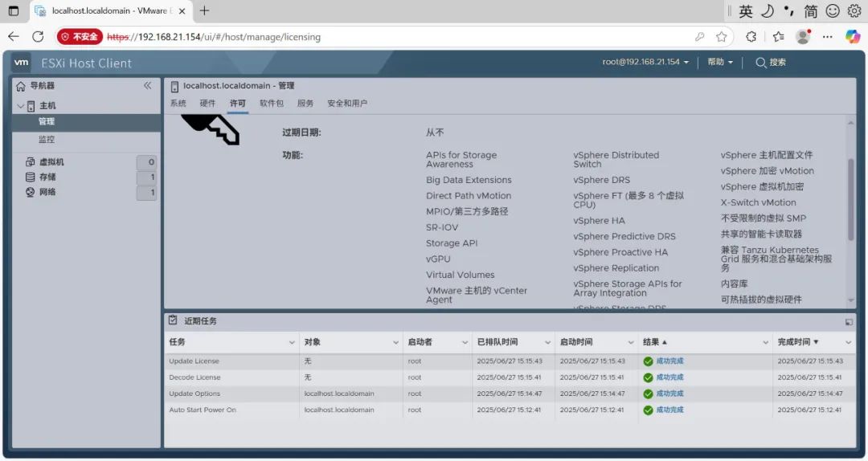
Task: Open 启动时间 column dropdown arrow
Action: click(x=631, y=343)
